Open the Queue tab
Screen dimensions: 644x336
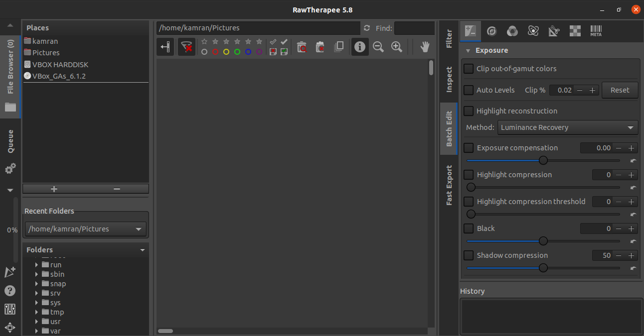pos(10,141)
